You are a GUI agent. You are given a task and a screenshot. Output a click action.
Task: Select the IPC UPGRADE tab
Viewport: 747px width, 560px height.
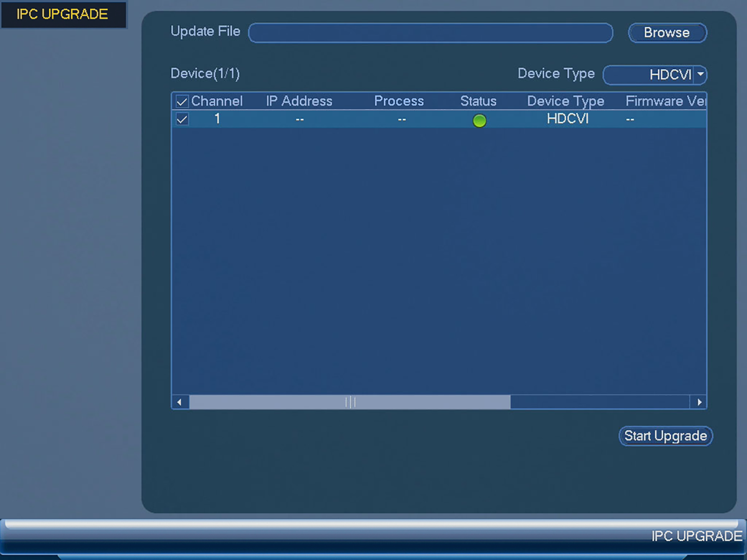click(x=63, y=14)
